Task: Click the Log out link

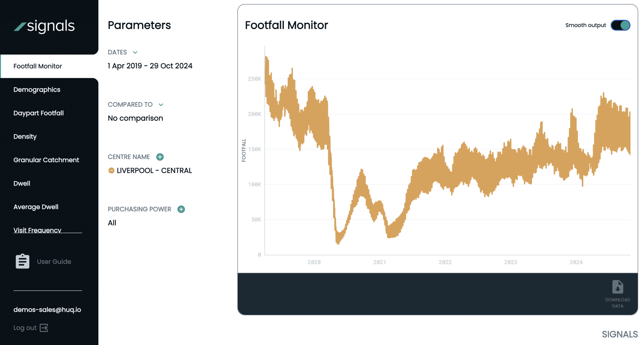Action: pyautogui.click(x=25, y=328)
